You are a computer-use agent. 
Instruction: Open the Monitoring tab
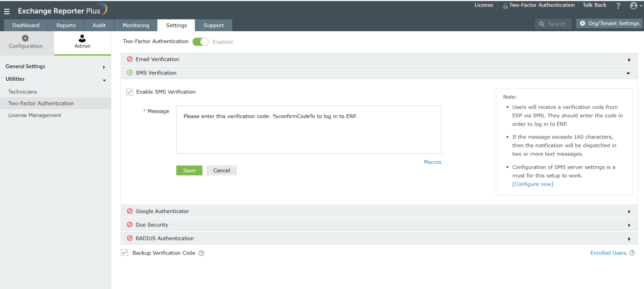pyautogui.click(x=136, y=25)
